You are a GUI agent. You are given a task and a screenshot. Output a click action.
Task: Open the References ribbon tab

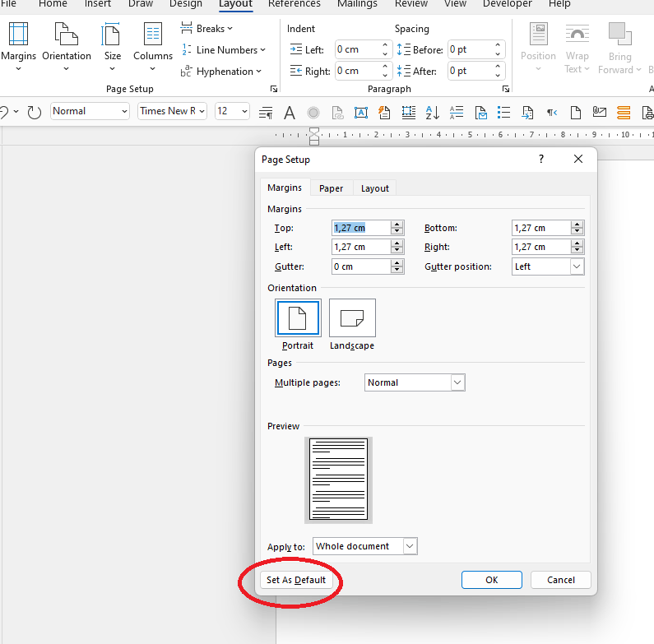(x=294, y=4)
